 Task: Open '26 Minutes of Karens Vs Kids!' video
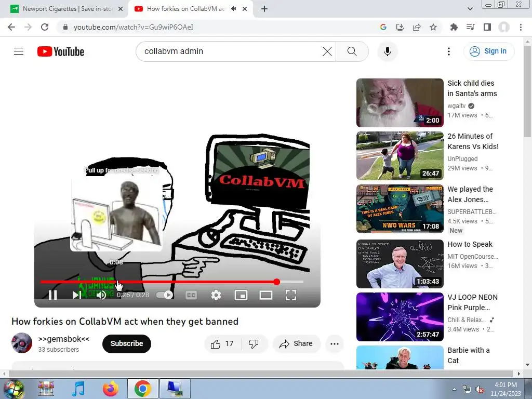[473, 141]
